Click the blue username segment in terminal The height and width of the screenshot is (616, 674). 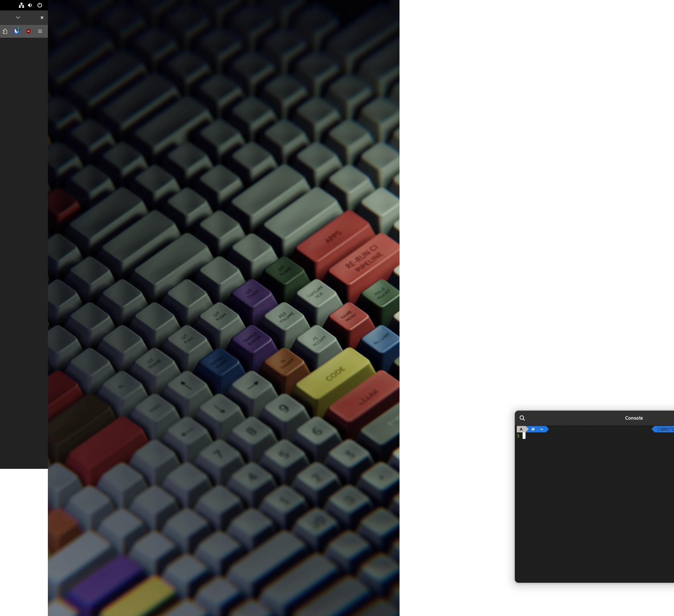pyautogui.click(x=665, y=429)
